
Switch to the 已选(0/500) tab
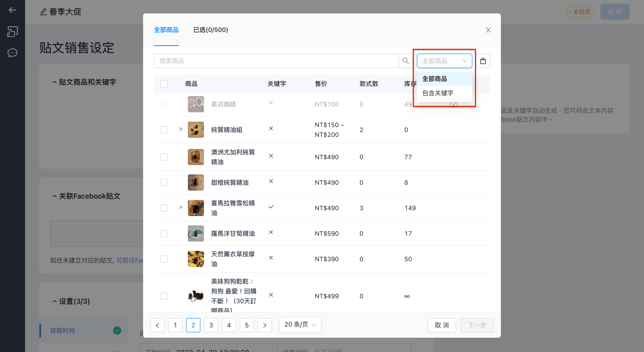[210, 30]
